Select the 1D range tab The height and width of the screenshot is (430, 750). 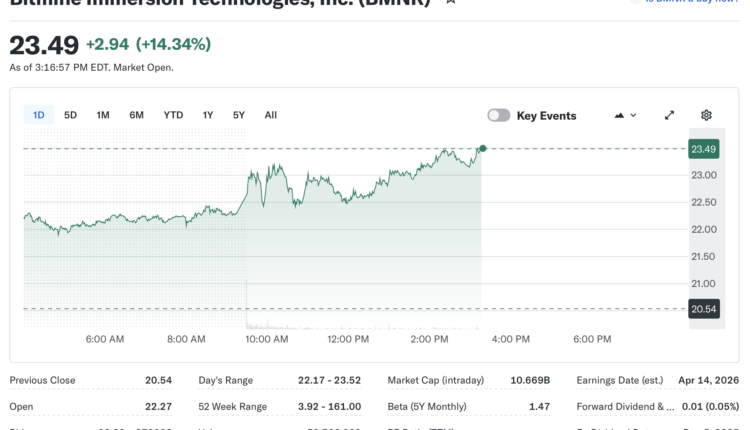pyautogui.click(x=38, y=115)
